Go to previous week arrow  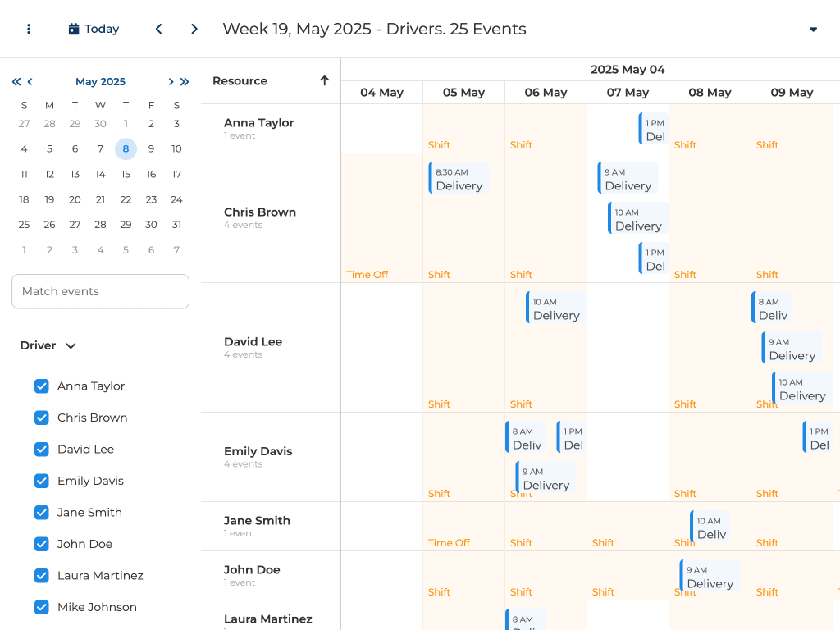click(x=158, y=29)
